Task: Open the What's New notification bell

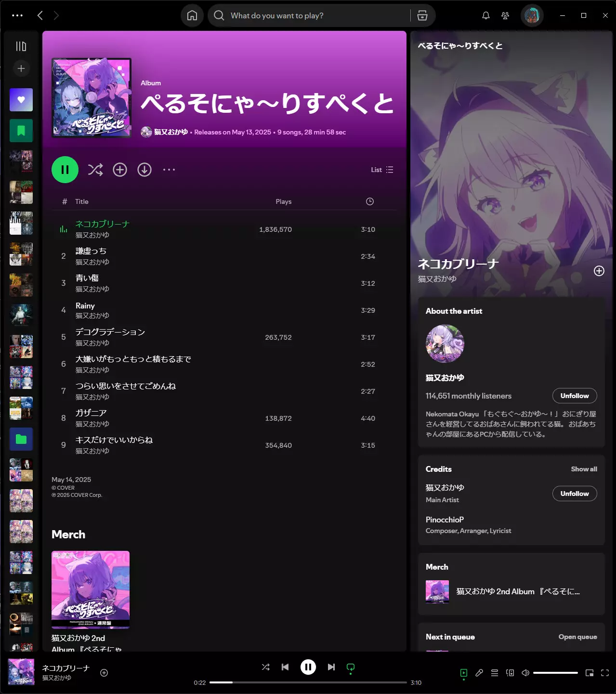Action: click(486, 15)
